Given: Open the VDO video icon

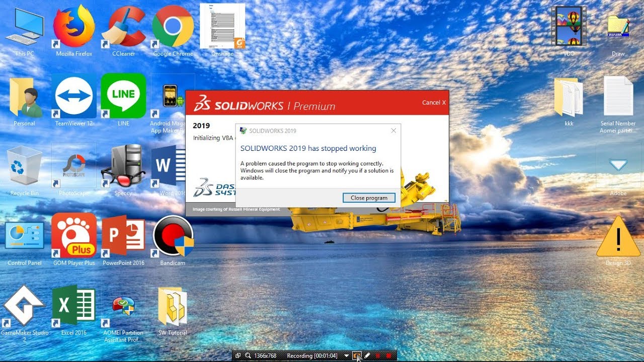Looking at the screenshot, I should point(569,30).
